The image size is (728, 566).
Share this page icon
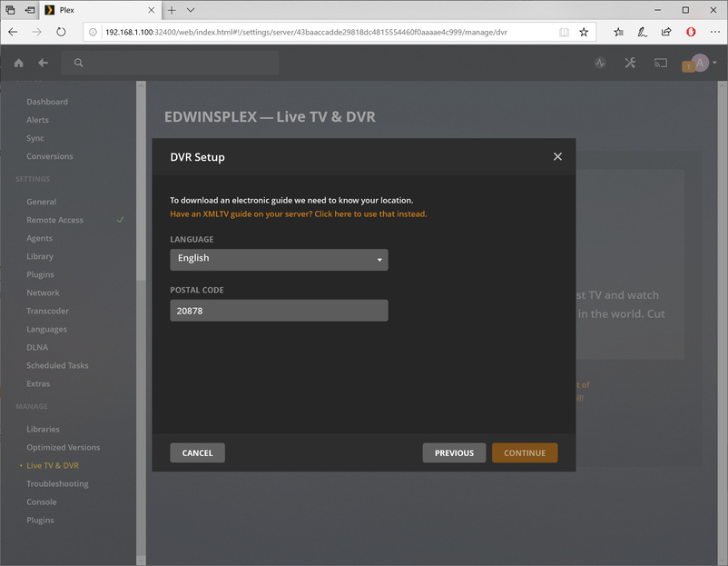[666, 32]
